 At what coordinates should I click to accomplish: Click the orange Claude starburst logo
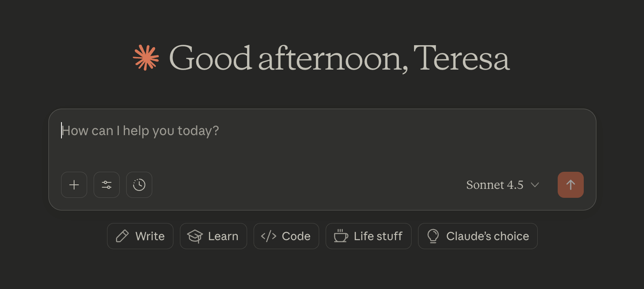(146, 58)
